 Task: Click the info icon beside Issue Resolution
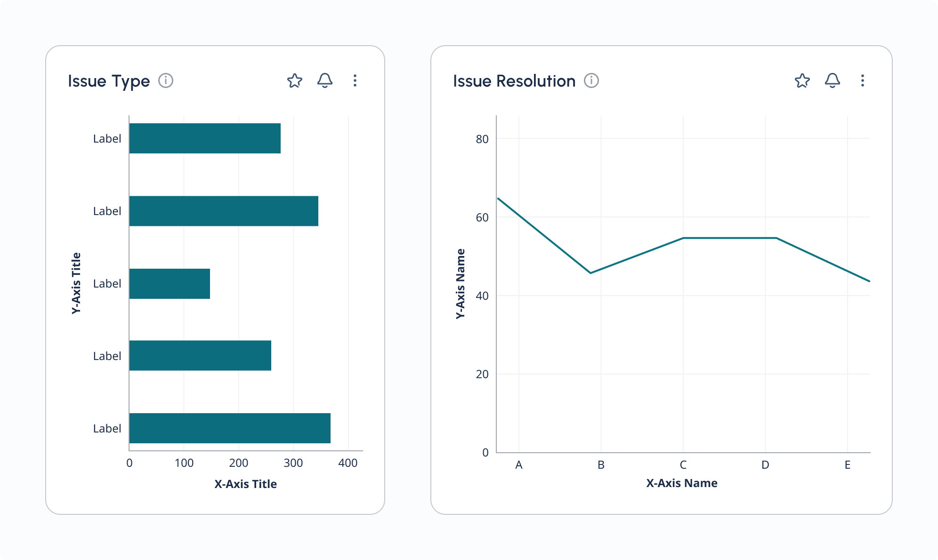(x=591, y=81)
